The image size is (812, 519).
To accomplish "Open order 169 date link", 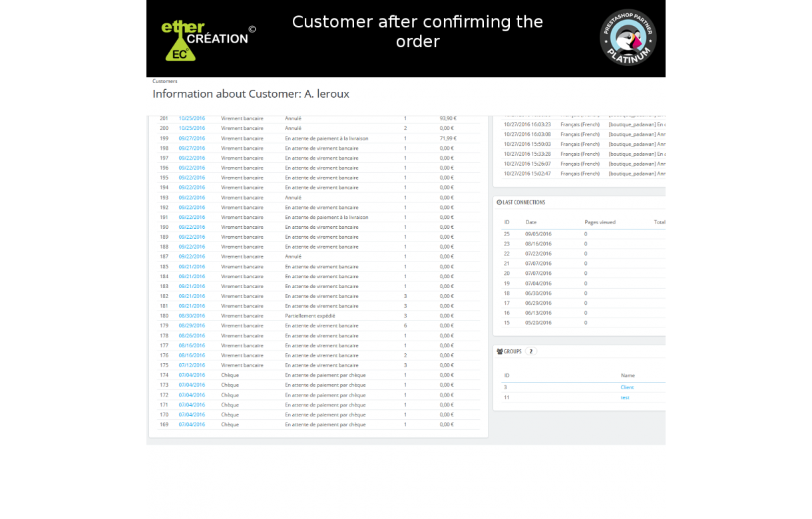I will [192, 425].
